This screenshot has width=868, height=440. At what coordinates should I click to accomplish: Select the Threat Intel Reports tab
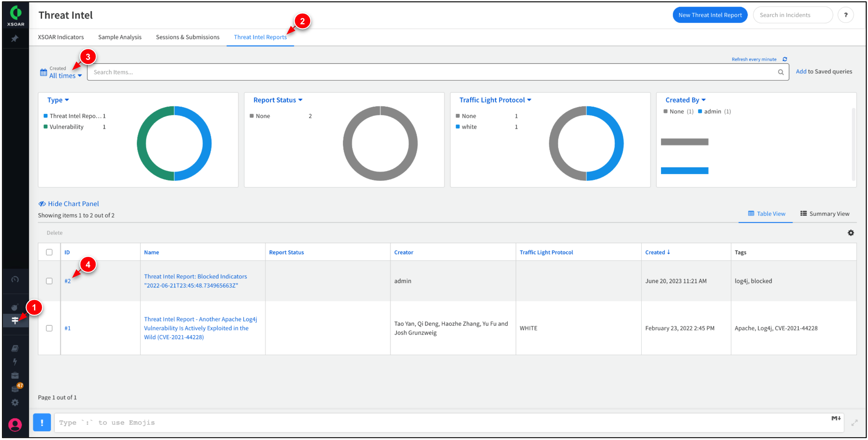click(260, 37)
